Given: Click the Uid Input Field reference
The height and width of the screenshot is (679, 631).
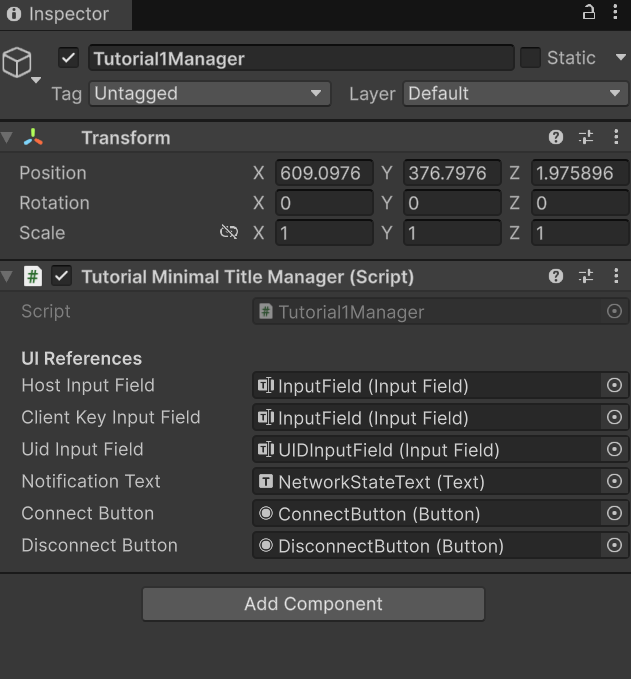Looking at the screenshot, I should pos(430,450).
